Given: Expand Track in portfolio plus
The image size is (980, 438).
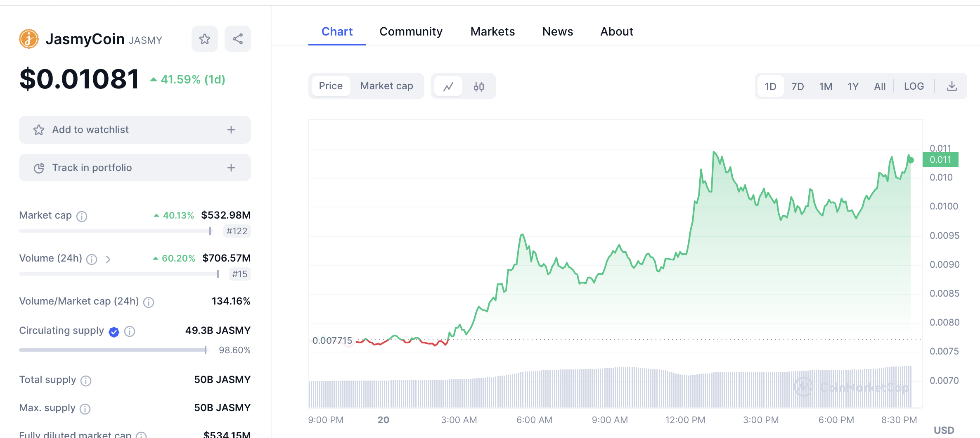Looking at the screenshot, I should [x=231, y=168].
